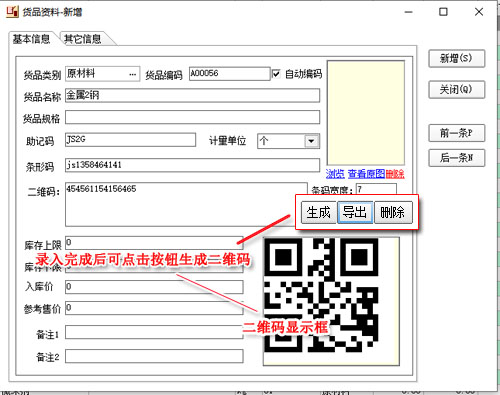Click the product image preview box

tap(366, 113)
